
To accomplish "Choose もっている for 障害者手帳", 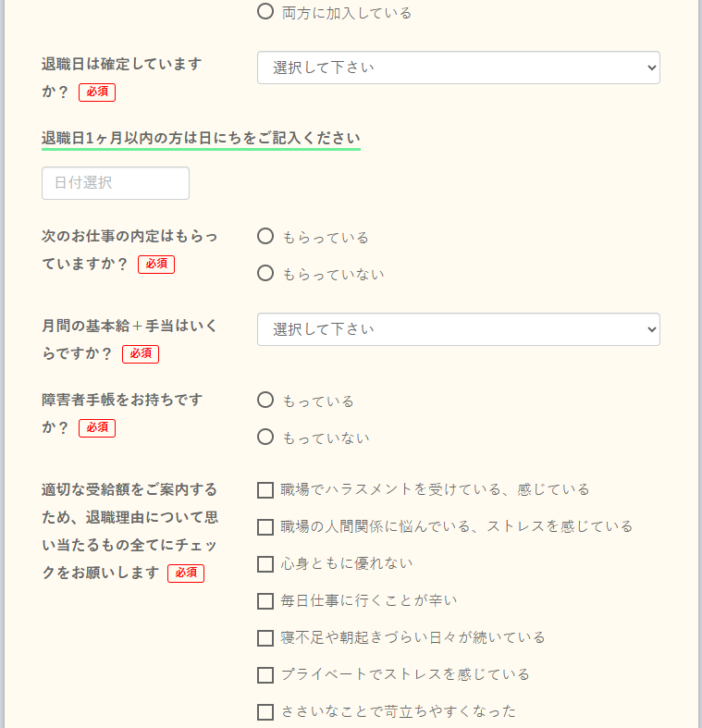I will [x=265, y=401].
